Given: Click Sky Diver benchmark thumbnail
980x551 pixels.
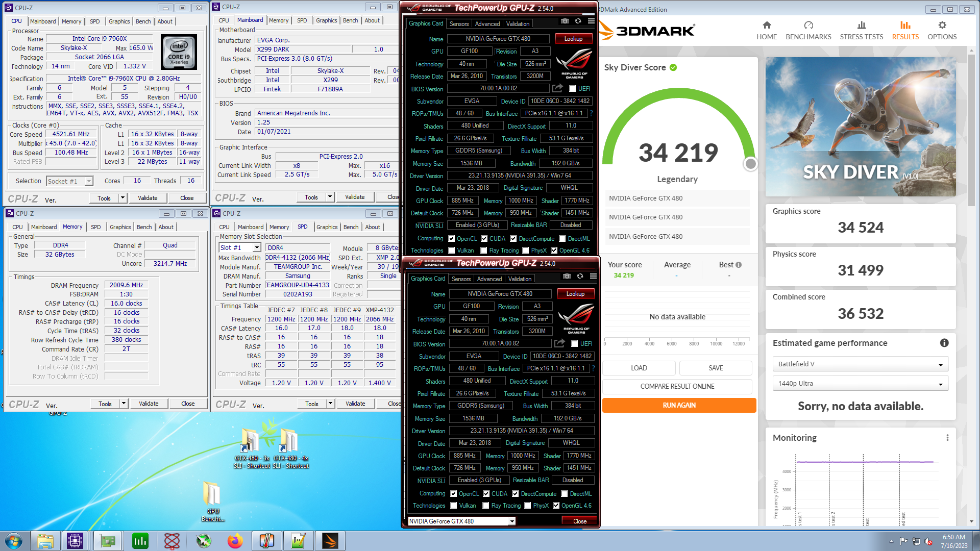Looking at the screenshot, I should (861, 128).
